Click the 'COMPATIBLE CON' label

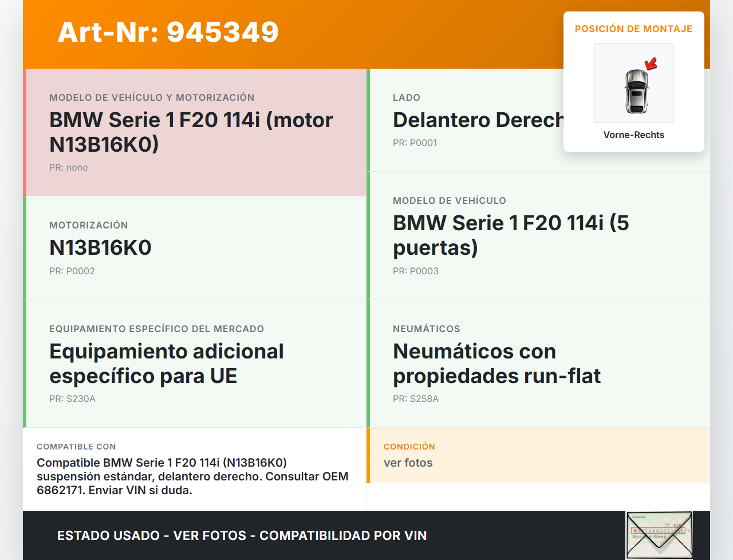click(76, 447)
